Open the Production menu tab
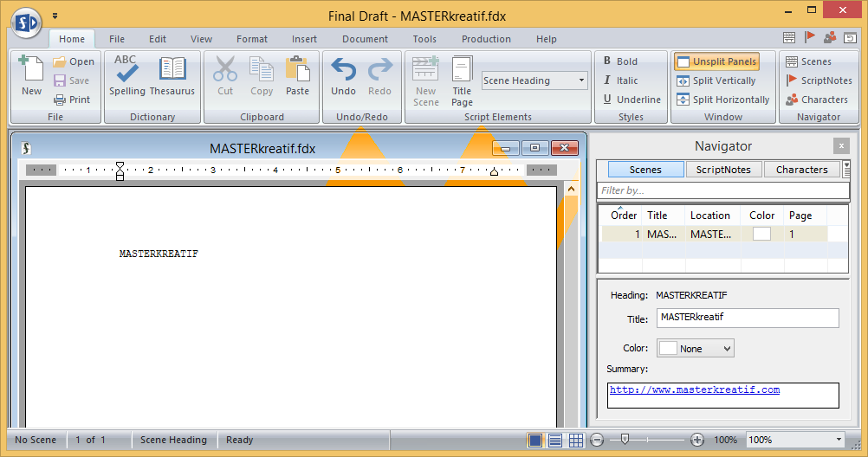 click(x=486, y=39)
